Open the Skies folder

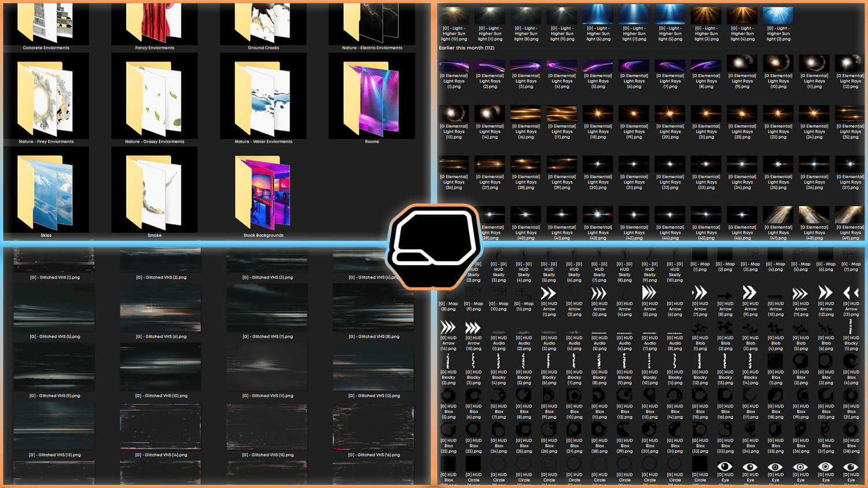click(x=46, y=191)
